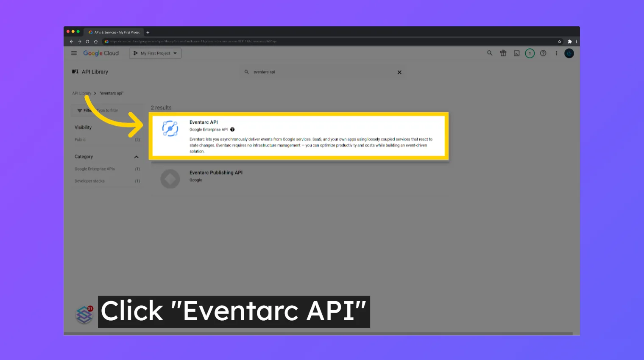Bookmark the page with the star icon
The height and width of the screenshot is (360, 644).
(560, 42)
